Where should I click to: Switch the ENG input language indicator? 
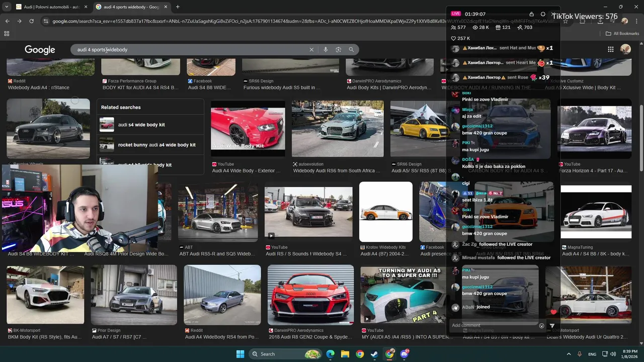click(592, 354)
